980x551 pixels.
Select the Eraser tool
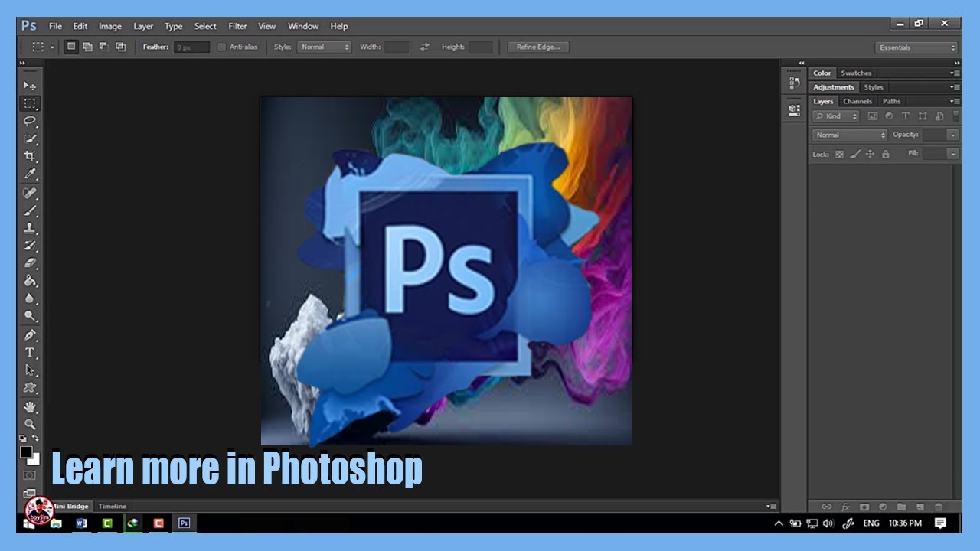[x=30, y=263]
